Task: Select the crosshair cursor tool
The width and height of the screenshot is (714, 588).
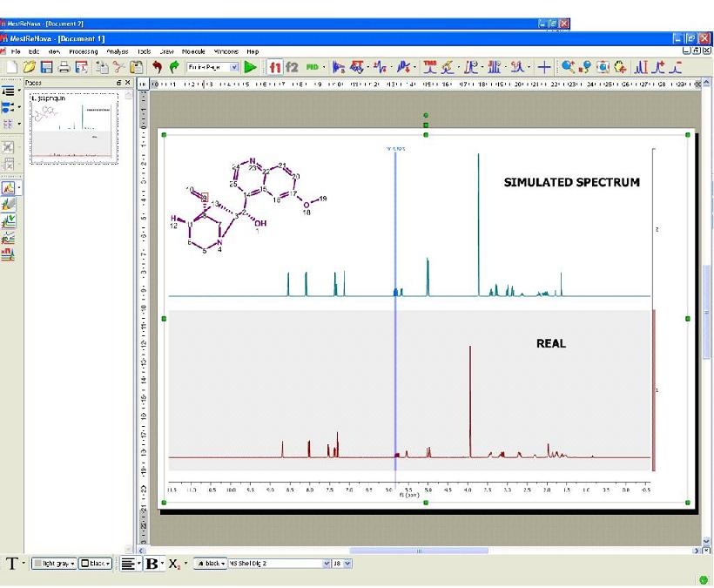Action: [x=544, y=66]
